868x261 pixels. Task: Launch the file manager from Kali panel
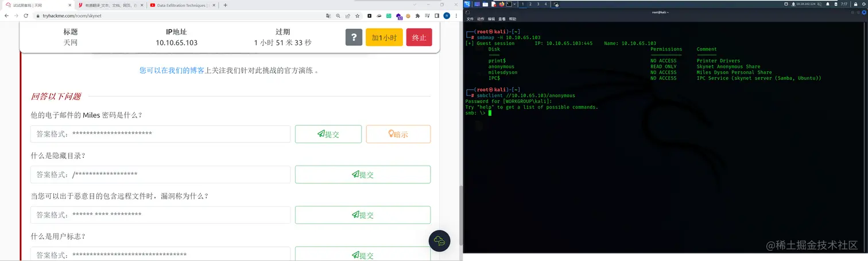(485, 4)
